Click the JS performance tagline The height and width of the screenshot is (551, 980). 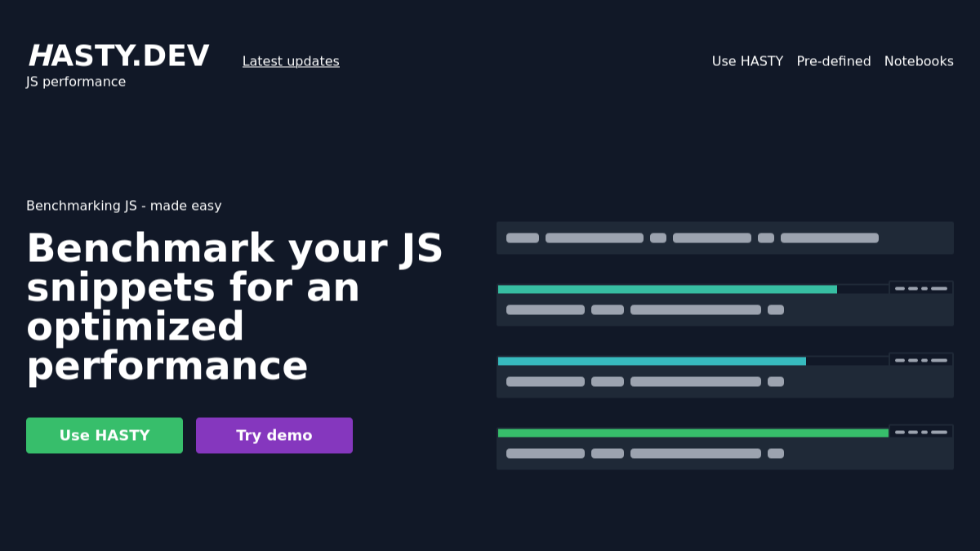point(76,82)
